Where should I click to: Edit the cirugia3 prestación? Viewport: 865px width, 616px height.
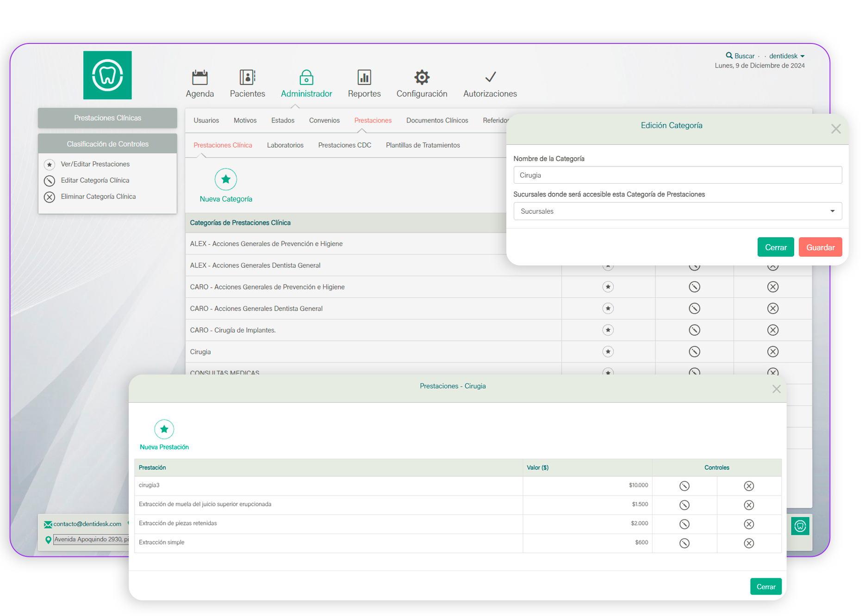685,486
